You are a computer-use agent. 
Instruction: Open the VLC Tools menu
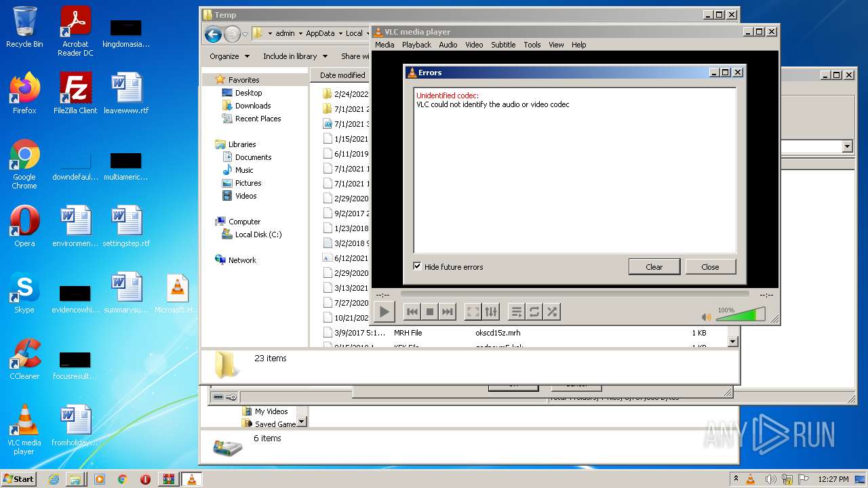[532, 45]
